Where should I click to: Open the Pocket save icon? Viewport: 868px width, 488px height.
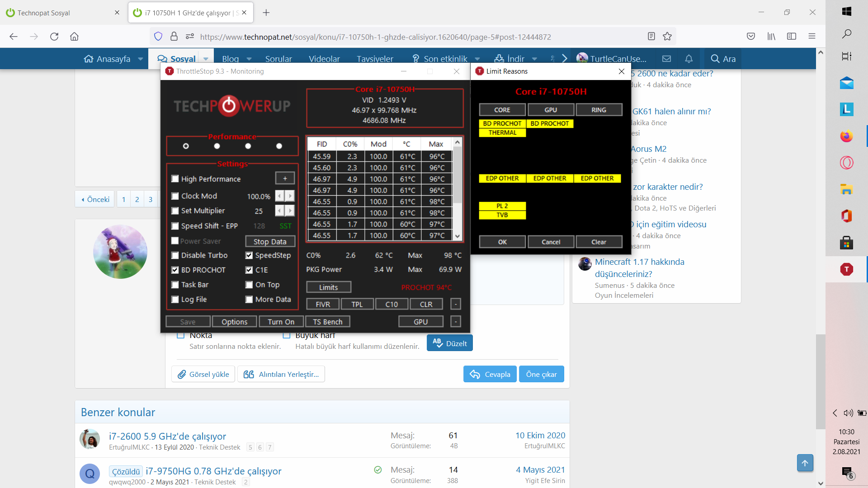[x=751, y=37]
